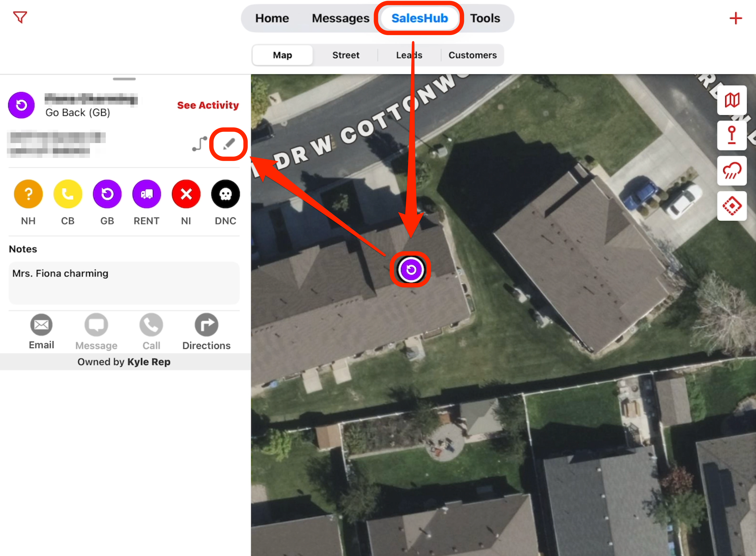756x556 pixels.
Task: Tap the red plus add button
Action: pyautogui.click(x=736, y=18)
